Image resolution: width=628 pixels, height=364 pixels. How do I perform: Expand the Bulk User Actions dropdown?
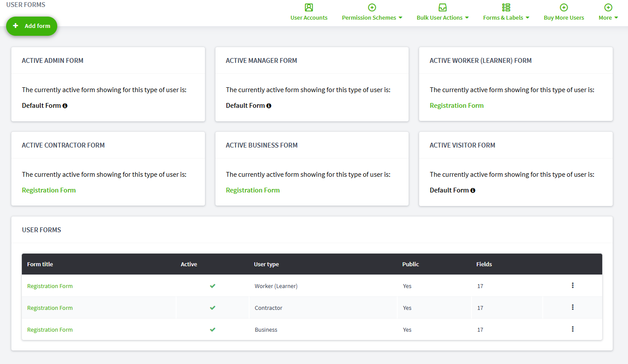(443, 17)
